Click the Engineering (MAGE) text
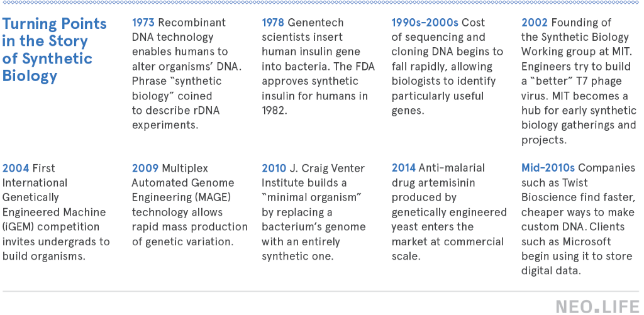The height and width of the screenshot is (315, 644). [x=181, y=197]
